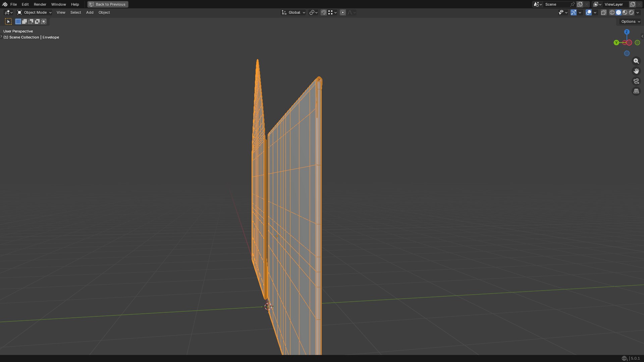
Task: Add a new view layer icon
Action: [633, 4]
